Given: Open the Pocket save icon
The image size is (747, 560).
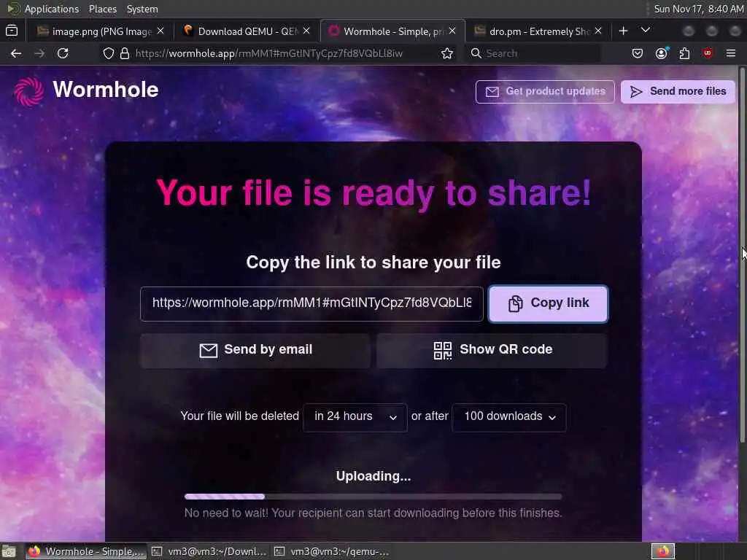Looking at the screenshot, I should coord(638,53).
